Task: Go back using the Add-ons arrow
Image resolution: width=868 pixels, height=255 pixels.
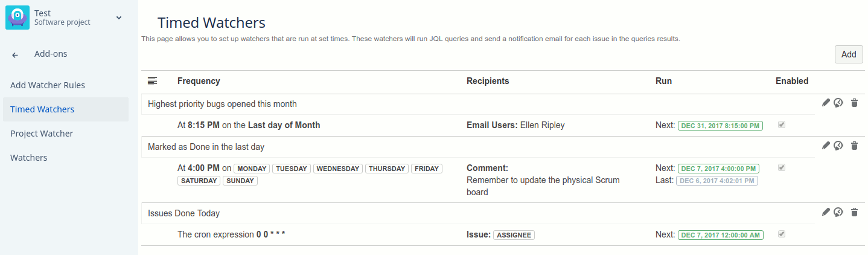Action: (x=15, y=54)
